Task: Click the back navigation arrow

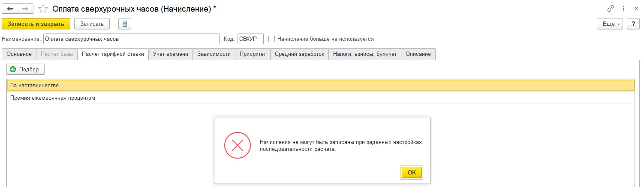Action: (x=10, y=9)
